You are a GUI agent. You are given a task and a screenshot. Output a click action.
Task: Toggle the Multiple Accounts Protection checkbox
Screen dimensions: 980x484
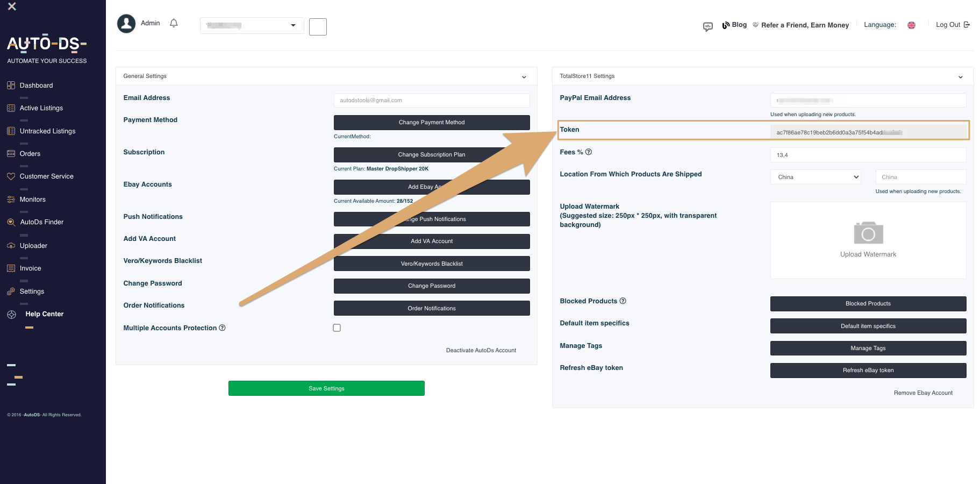pos(337,328)
